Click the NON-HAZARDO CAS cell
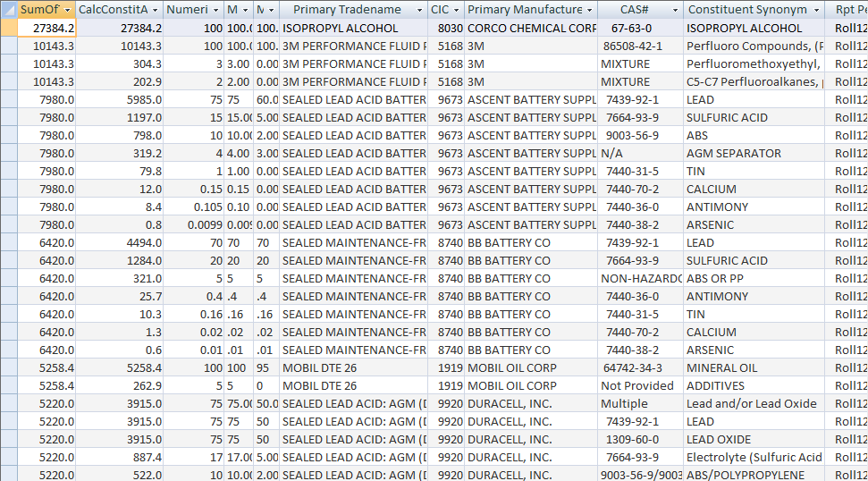Viewport: 868px width, 481px height. (x=640, y=278)
